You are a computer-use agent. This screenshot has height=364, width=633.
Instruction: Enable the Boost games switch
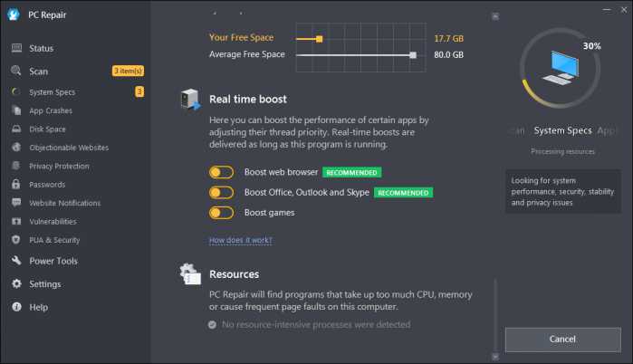point(221,213)
